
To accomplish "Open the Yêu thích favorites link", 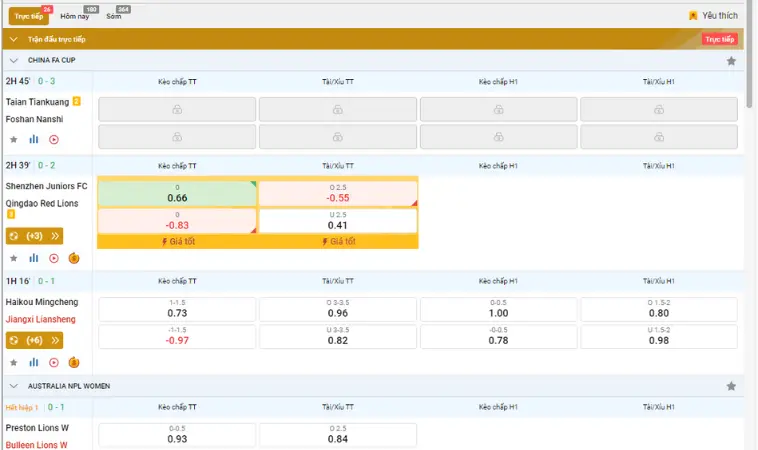I will click(x=713, y=16).
